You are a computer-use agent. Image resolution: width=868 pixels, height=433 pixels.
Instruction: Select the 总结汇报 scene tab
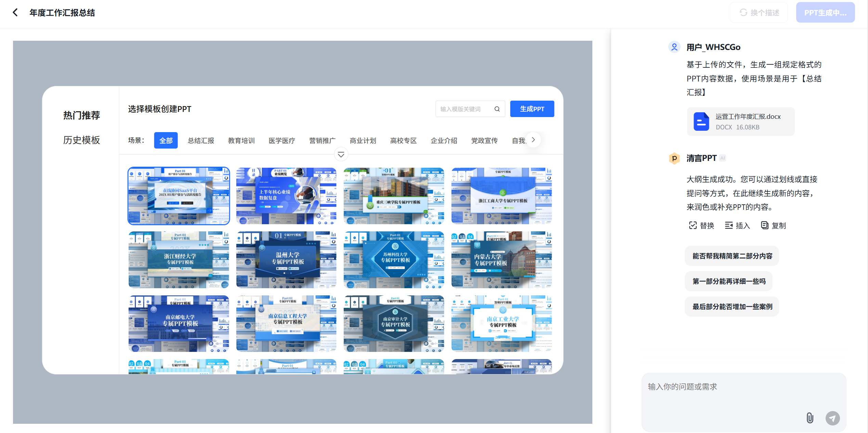[x=201, y=141]
